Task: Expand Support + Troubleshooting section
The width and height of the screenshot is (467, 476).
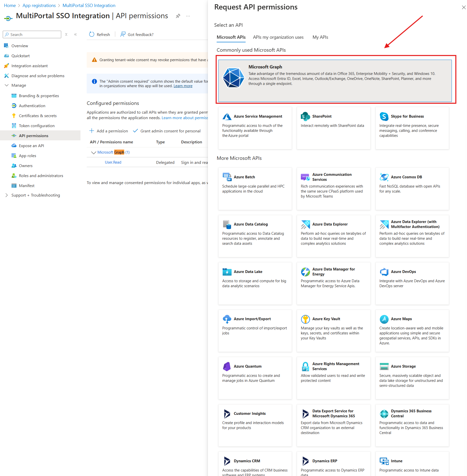Action: pyautogui.click(x=6, y=195)
